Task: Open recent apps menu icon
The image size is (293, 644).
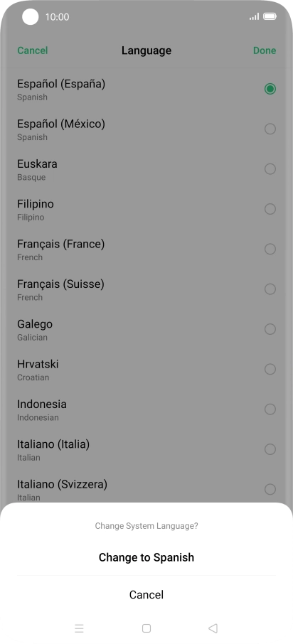Action: [80, 628]
